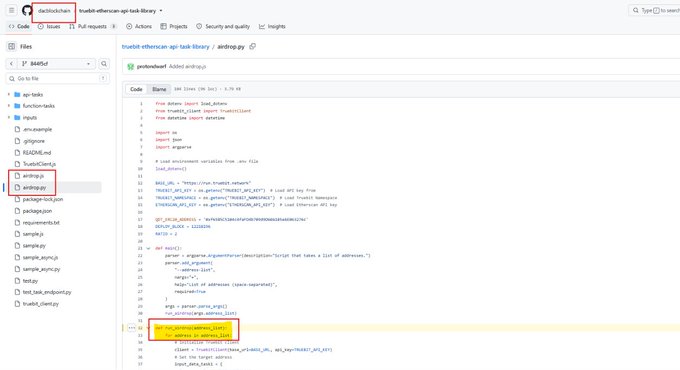Click the Files panel heading
Image resolution: width=680 pixels, height=370 pixels.
point(26,46)
